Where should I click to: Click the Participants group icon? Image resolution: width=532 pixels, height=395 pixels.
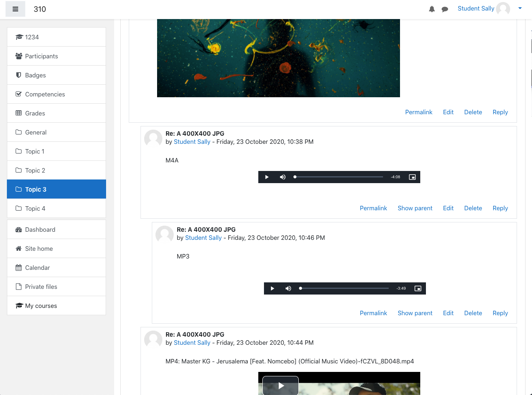(19, 56)
